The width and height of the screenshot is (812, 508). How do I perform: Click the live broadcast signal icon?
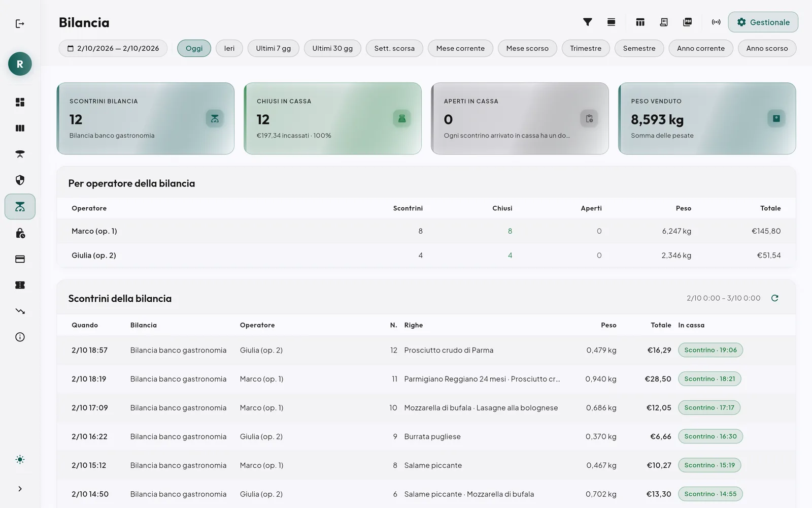tap(716, 22)
